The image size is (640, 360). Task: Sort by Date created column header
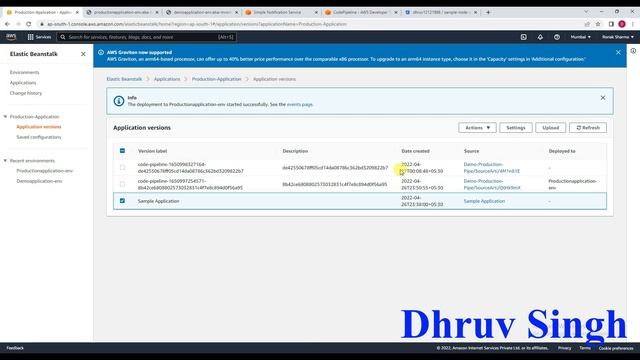pyautogui.click(x=415, y=151)
